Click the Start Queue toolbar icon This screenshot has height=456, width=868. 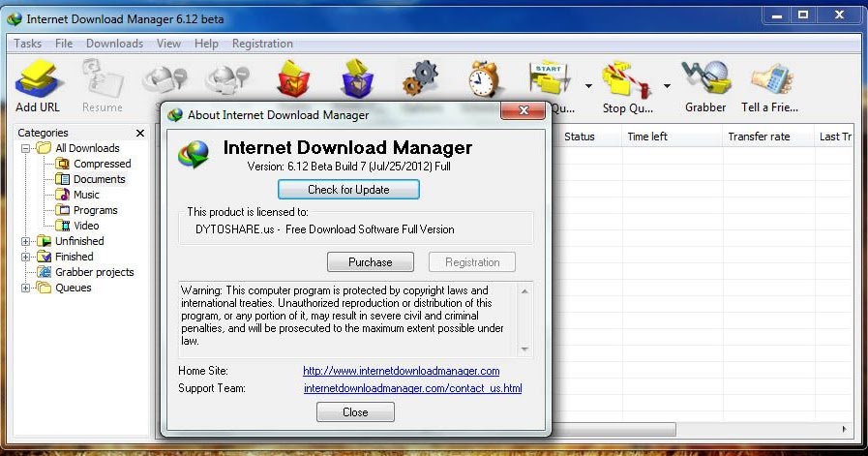[x=549, y=79]
